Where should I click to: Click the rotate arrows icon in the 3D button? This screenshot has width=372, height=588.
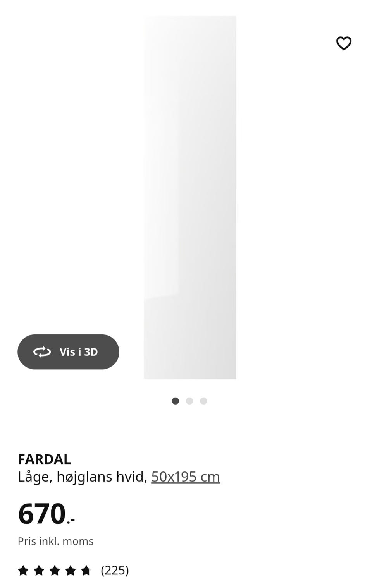tap(42, 352)
